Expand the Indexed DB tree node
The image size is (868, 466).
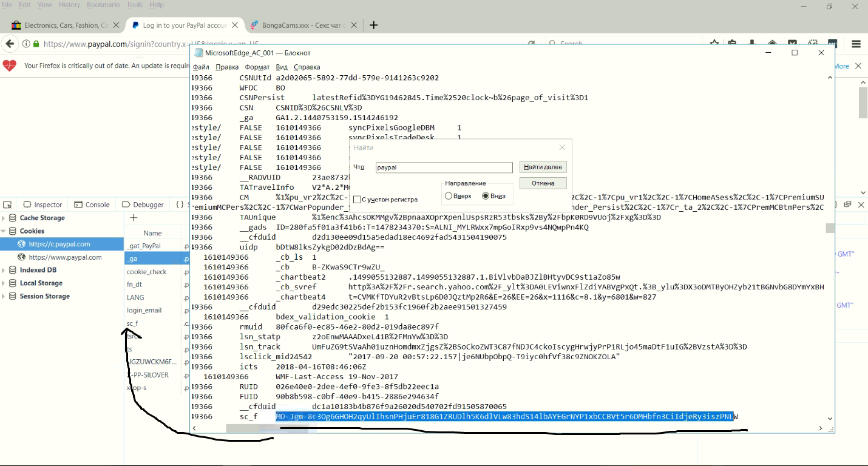click(x=4, y=270)
